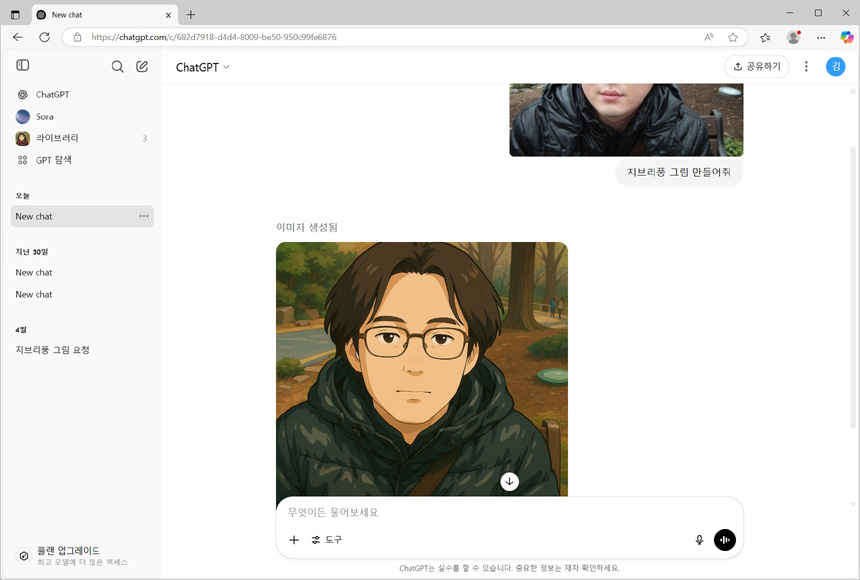860x580 pixels.
Task: Open the 지브리풍 그림 요청 chat
Action: pyautogui.click(x=52, y=350)
